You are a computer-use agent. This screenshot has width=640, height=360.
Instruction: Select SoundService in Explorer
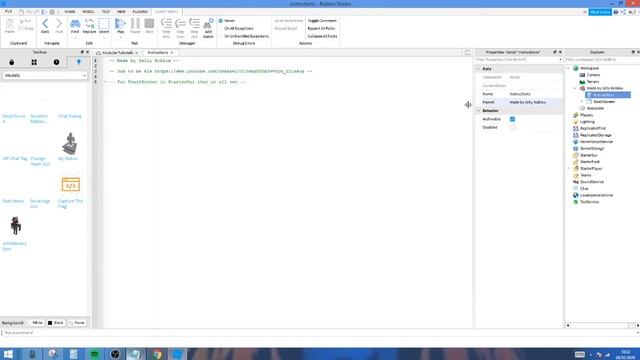(591, 182)
